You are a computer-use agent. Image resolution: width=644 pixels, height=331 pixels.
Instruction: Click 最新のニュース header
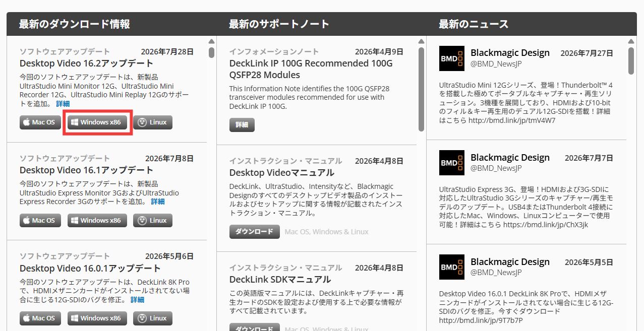pos(474,24)
